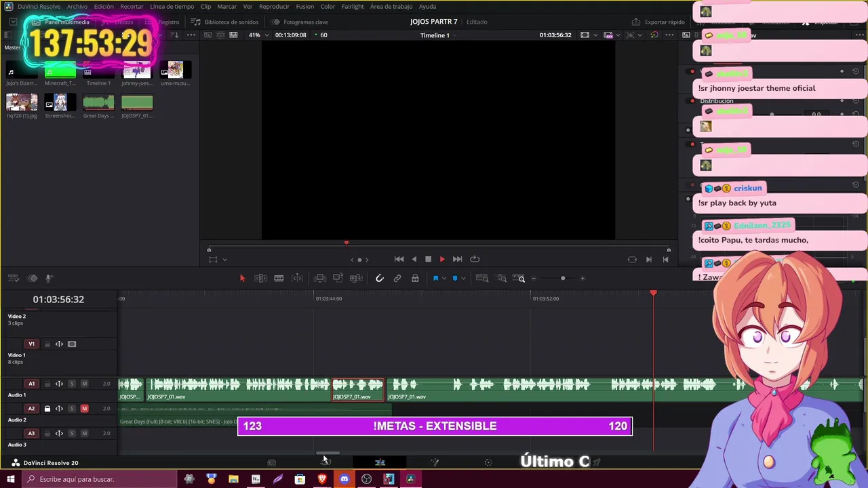Image resolution: width=868 pixels, height=488 pixels.
Task: Open Timeline View Options icon
Action: tap(14, 278)
